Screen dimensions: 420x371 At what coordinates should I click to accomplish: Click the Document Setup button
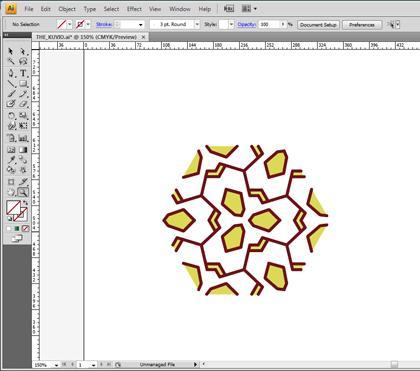(318, 25)
